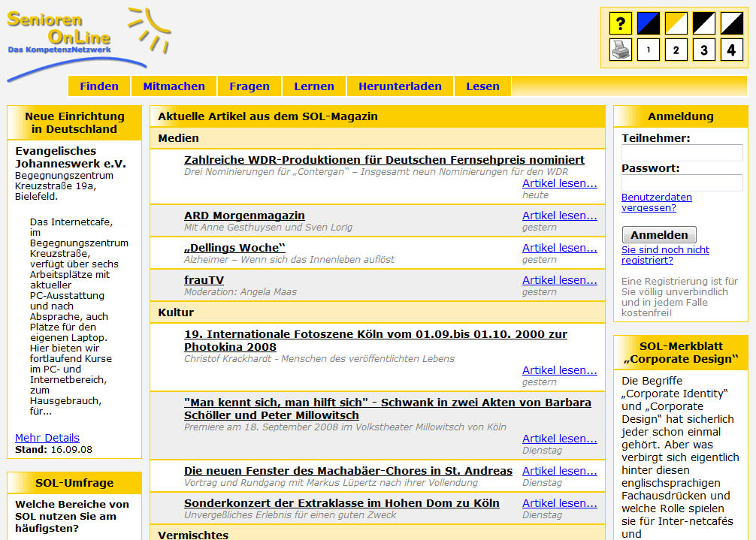Image resolution: width=756 pixels, height=540 pixels.
Task: Set font size to level 2
Action: pyautogui.click(x=676, y=49)
